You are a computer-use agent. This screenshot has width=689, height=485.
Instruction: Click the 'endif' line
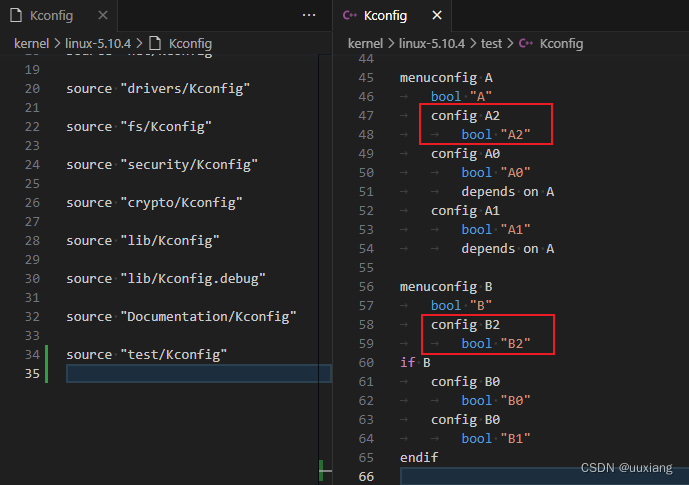pos(419,458)
